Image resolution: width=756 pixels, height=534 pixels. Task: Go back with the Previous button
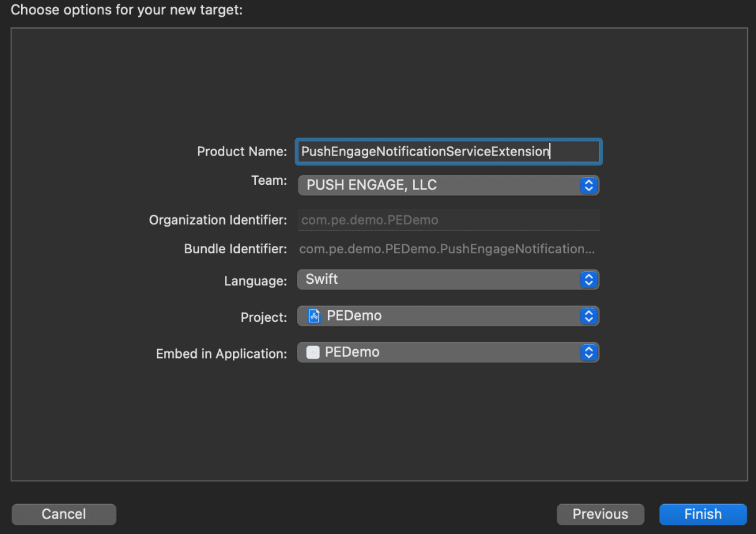(600, 514)
